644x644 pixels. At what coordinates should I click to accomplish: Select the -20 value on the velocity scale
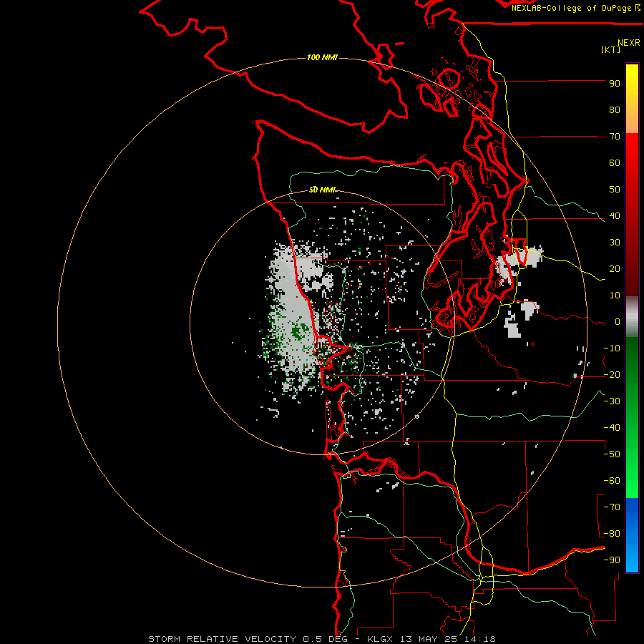coord(612,374)
